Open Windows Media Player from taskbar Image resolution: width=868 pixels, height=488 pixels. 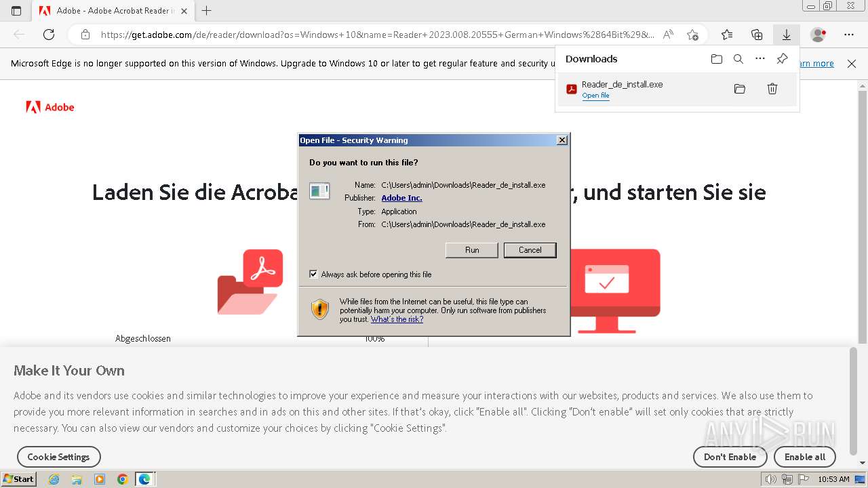point(100,479)
